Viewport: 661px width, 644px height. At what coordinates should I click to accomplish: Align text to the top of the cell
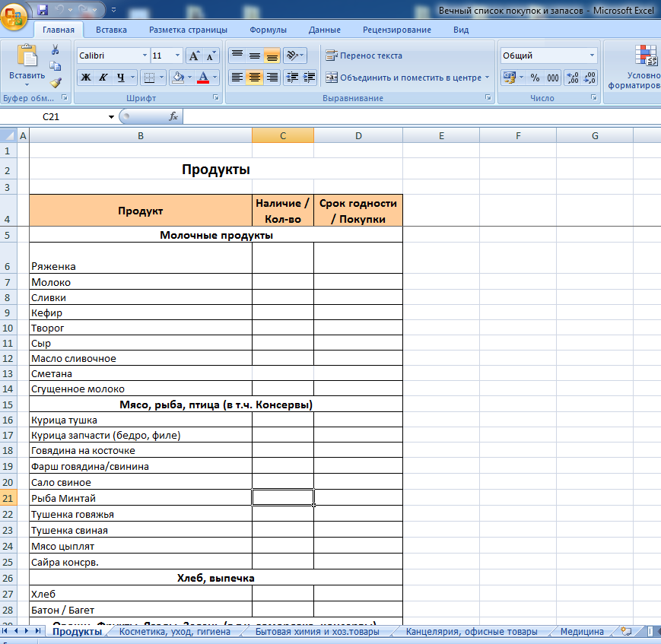[x=237, y=56]
